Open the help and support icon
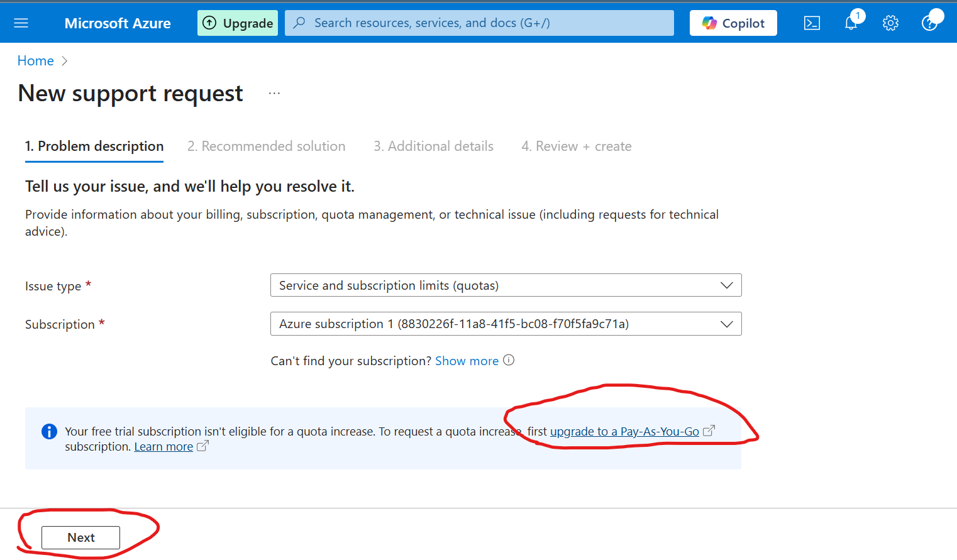 (930, 23)
